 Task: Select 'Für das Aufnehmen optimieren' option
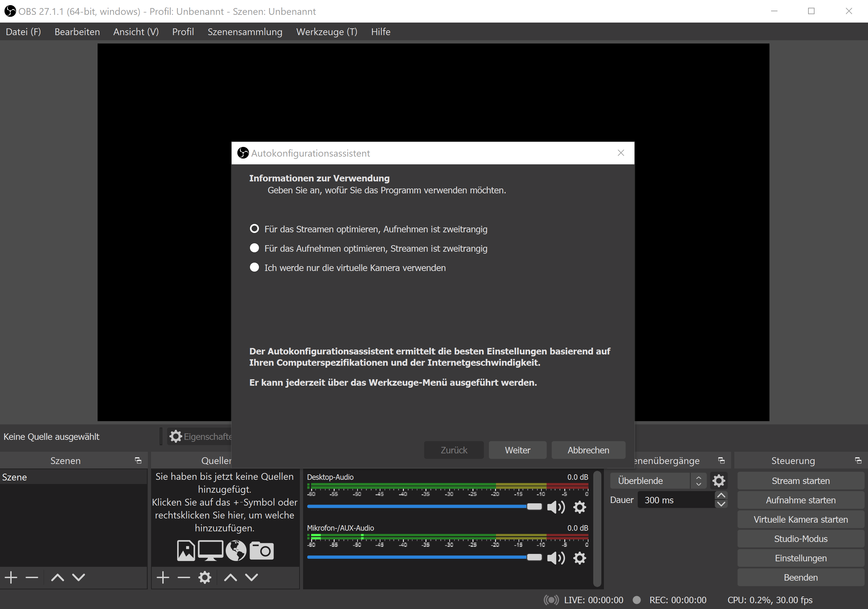254,248
